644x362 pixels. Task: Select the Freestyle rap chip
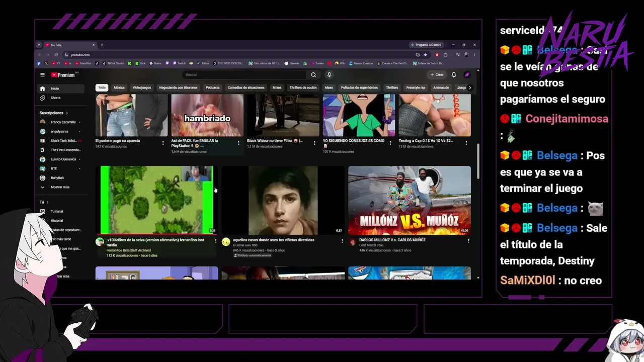[416, 87]
